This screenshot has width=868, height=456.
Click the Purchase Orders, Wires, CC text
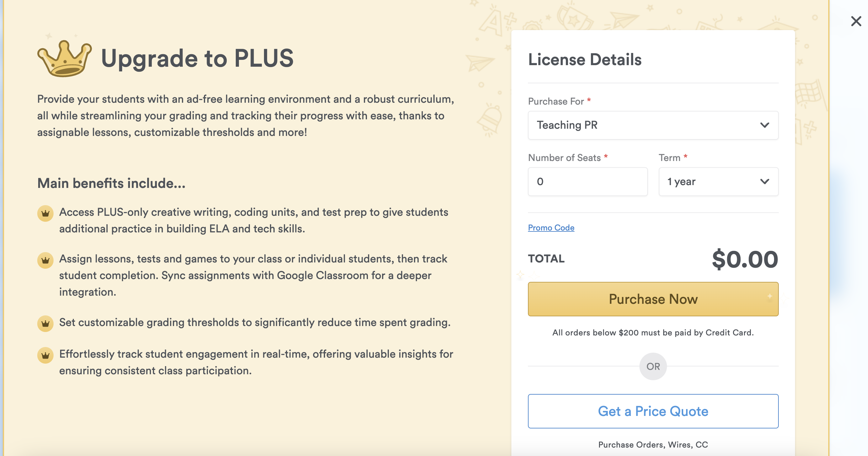653,444
